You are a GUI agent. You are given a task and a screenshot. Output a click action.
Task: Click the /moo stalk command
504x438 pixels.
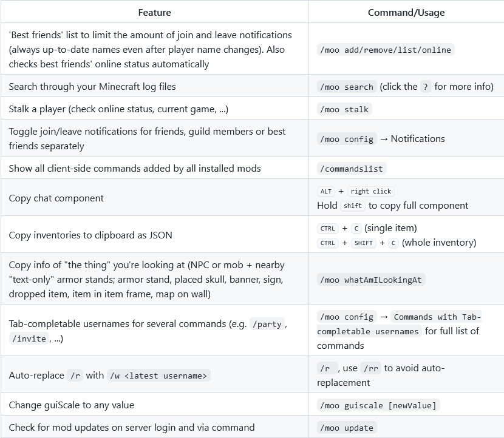tap(344, 109)
